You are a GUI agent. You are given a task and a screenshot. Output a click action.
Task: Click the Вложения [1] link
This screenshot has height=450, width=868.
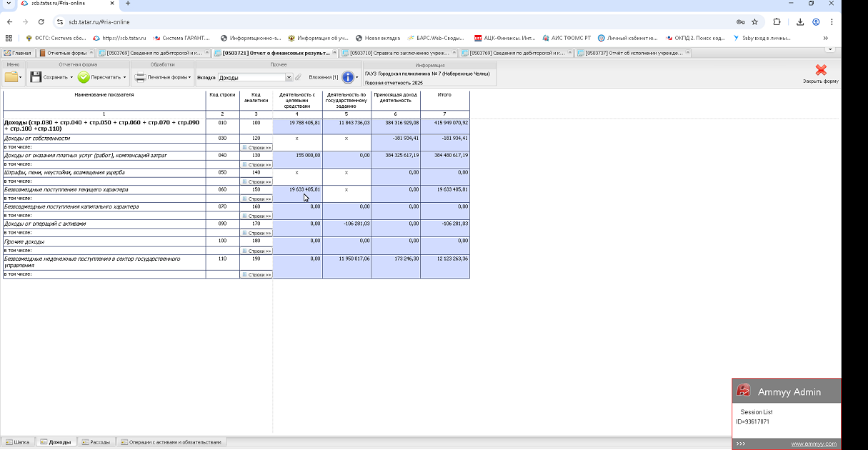[x=324, y=77]
